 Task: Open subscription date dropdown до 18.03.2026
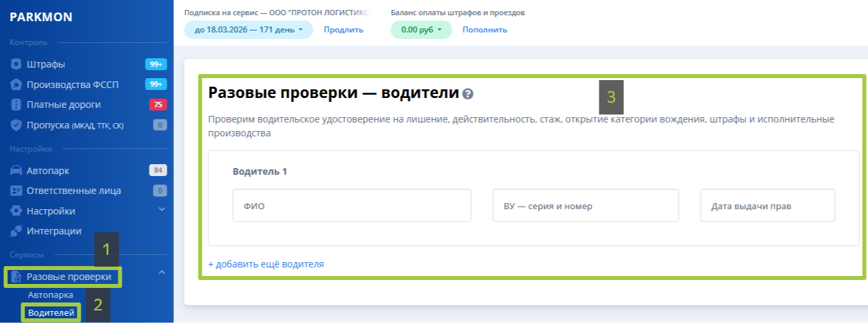[x=248, y=30]
